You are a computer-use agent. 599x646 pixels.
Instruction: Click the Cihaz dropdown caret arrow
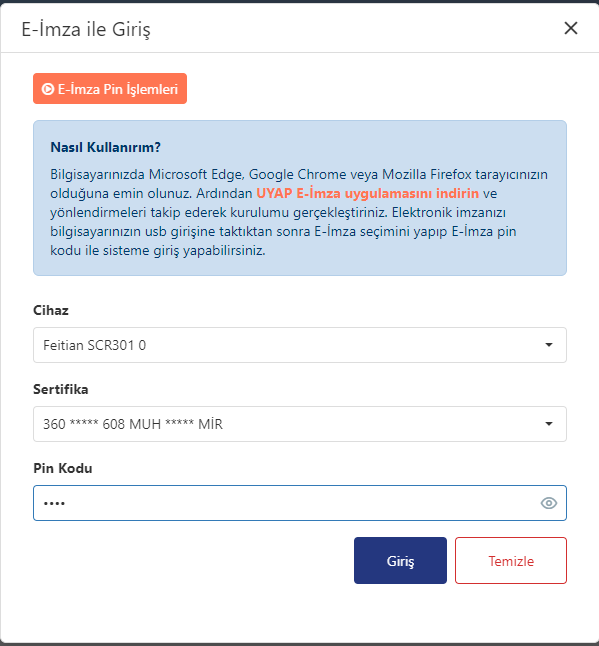[x=549, y=345]
